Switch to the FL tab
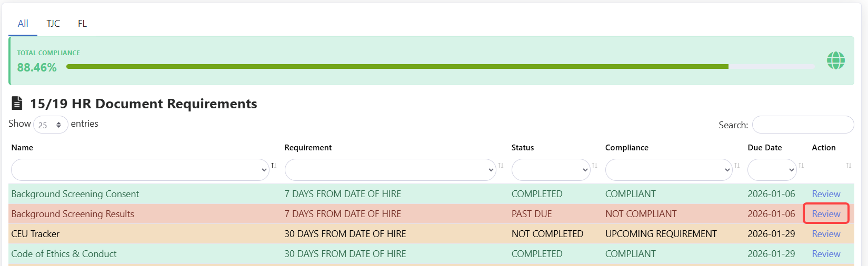The height and width of the screenshot is (266, 868). (82, 24)
